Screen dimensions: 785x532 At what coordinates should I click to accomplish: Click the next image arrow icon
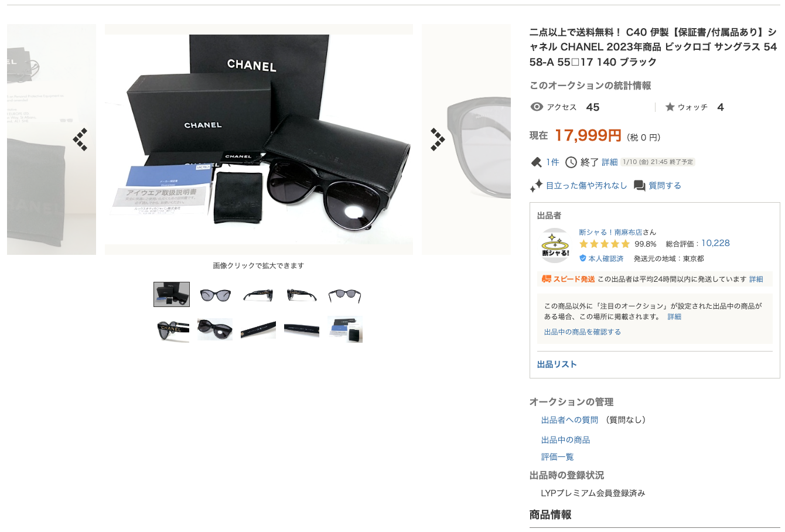[438, 139]
